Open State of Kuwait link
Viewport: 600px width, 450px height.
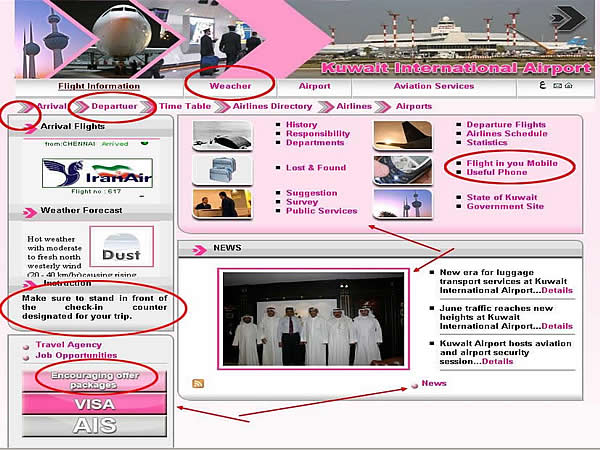(502, 197)
